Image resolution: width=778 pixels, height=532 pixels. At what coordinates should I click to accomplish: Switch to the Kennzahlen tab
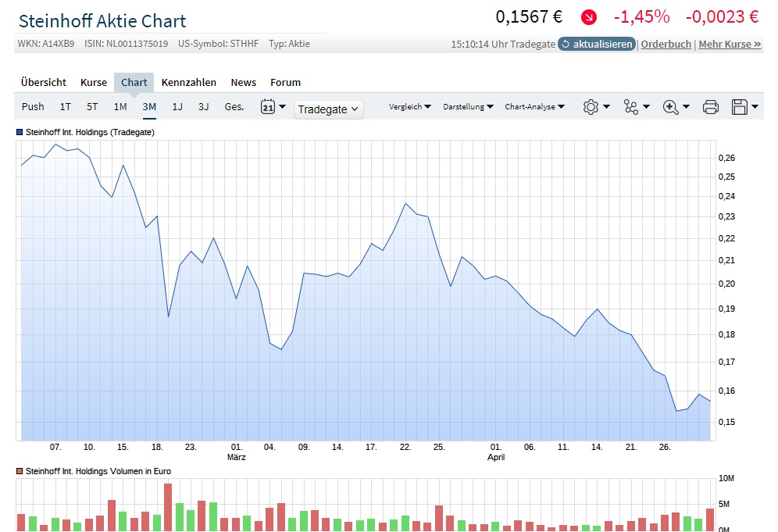coord(190,82)
